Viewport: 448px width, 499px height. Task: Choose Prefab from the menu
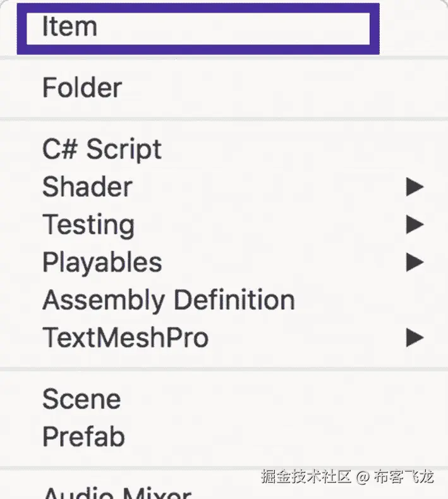[83, 436]
